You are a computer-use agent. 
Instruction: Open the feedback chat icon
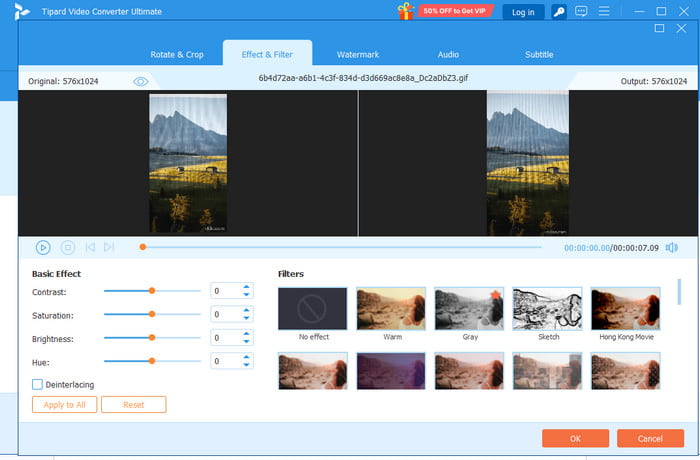point(581,11)
